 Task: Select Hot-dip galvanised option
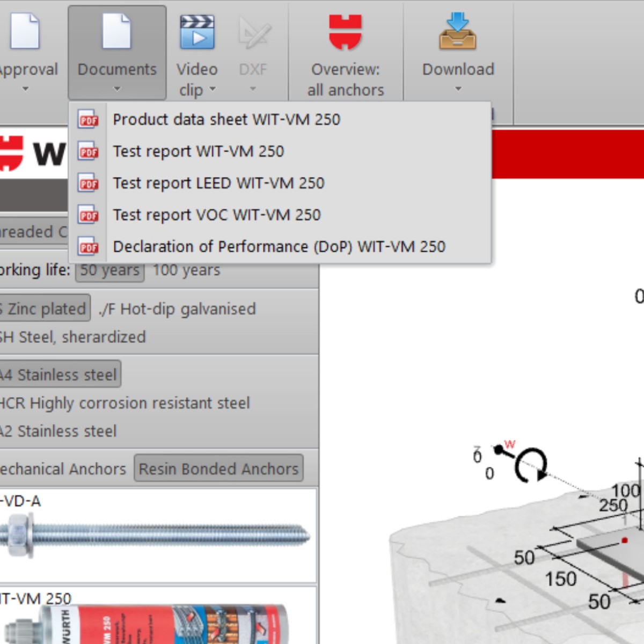click(x=177, y=309)
